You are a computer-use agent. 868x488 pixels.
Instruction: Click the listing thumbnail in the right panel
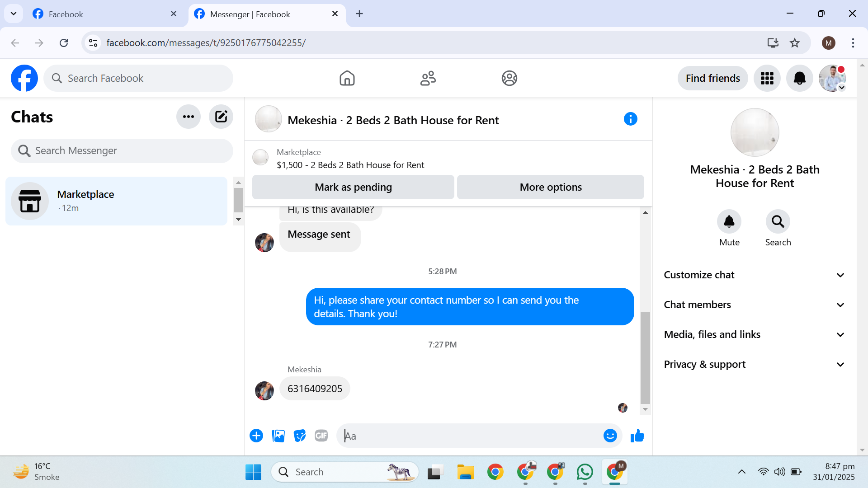[x=755, y=132]
